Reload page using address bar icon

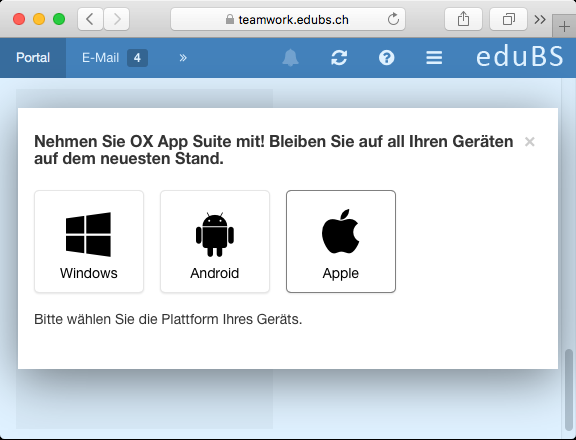393,19
